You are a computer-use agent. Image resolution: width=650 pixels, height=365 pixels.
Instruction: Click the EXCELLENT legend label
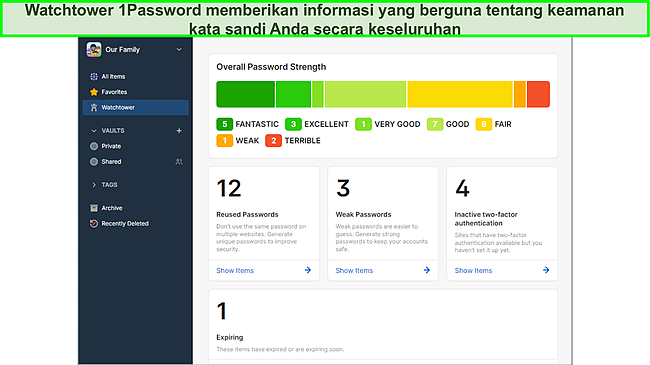click(327, 124)
